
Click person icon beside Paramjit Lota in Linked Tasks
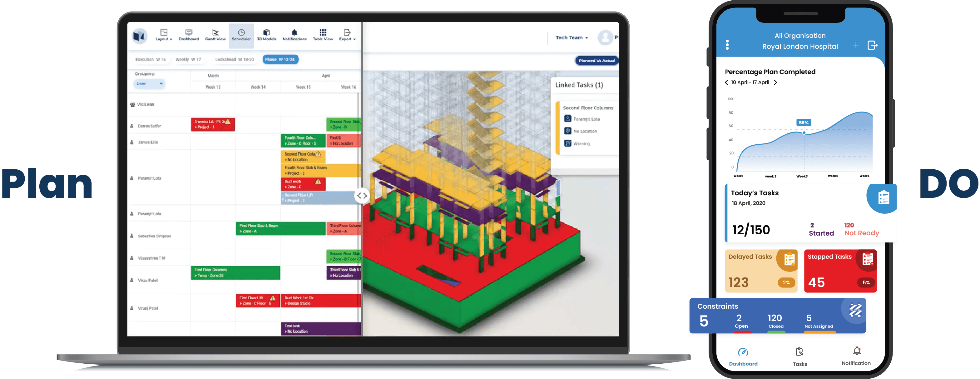click(x=567, y=118)
